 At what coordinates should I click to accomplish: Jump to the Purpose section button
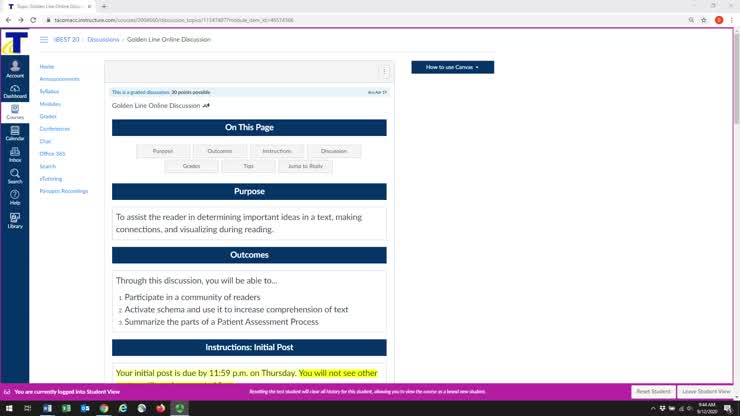tap(163, 151)
